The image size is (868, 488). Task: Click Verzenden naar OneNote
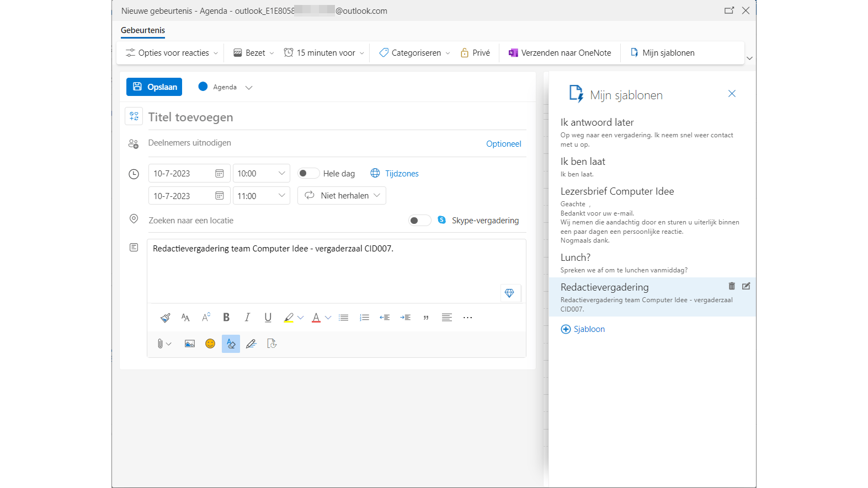(560, 53)
